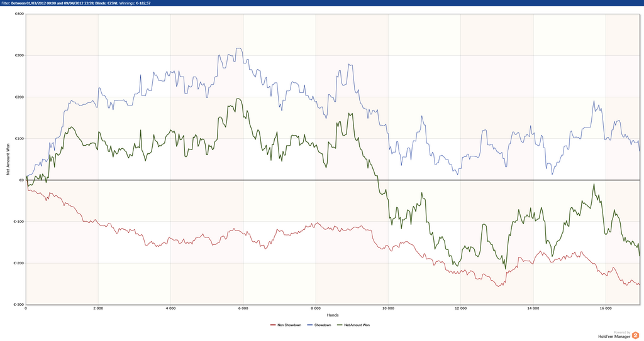Click the '€300' y-axis label
The image size is (644, 341).
[x=19, y=55]
